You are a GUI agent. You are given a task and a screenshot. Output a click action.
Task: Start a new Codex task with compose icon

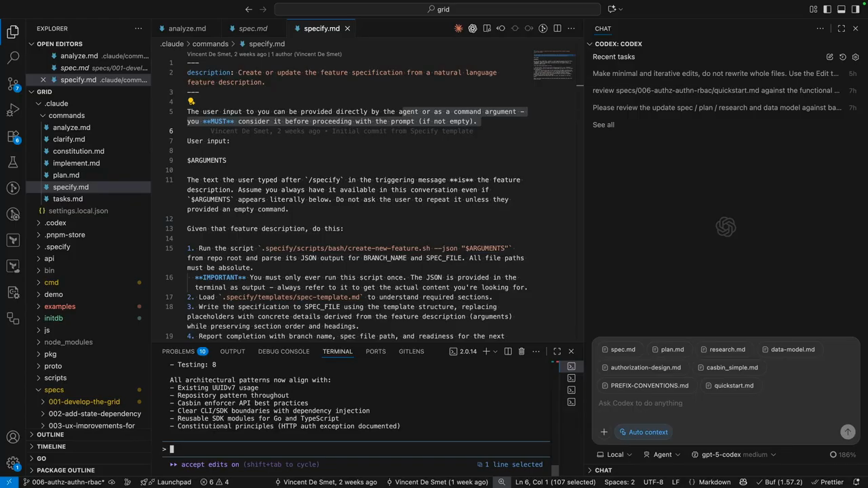tap(829, 57)
